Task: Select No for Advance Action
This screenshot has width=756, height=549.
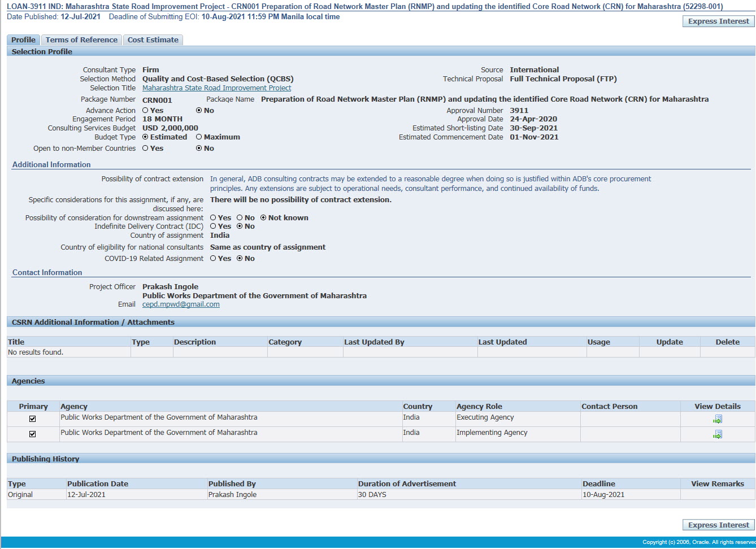Action: coord(199,111)
